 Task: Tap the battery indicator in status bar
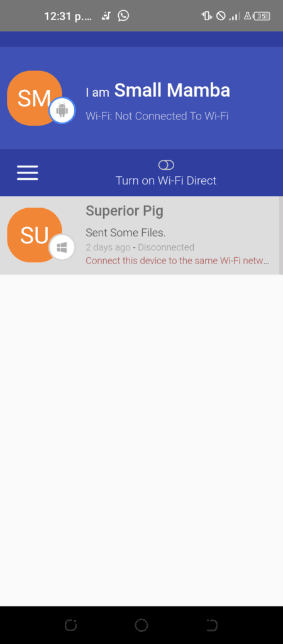262,16
